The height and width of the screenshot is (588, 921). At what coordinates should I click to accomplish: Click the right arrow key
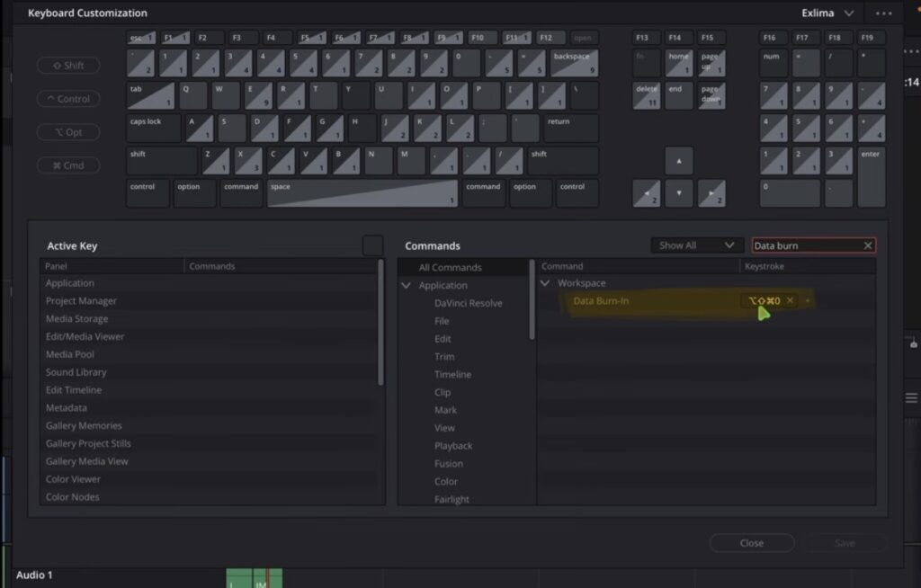tap(711, 193)
